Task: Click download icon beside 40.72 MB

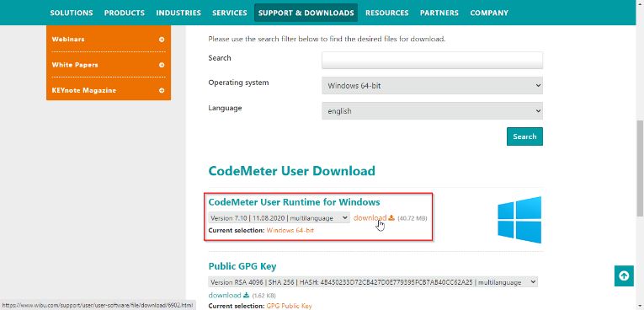Action: click(x=391, y=218)
